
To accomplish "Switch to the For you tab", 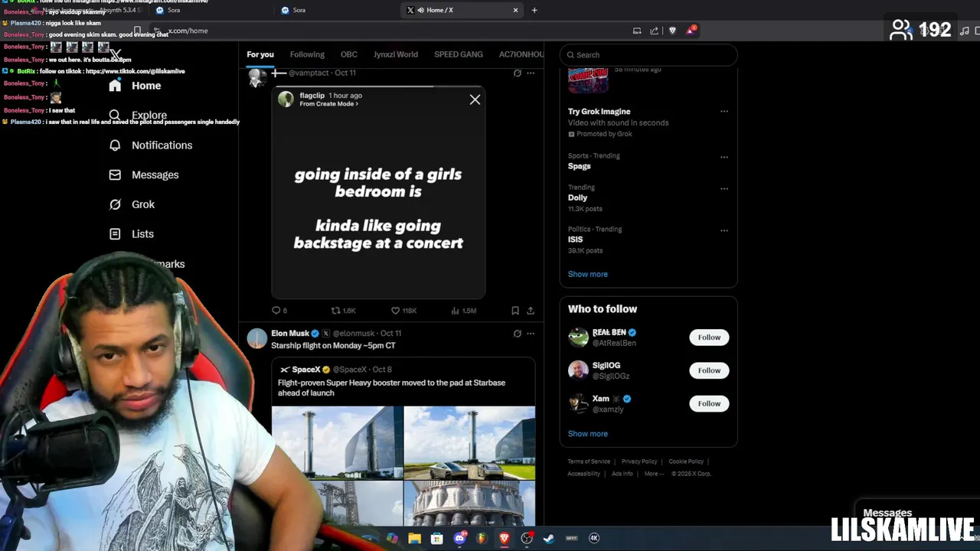I will (x=260, y=54).
